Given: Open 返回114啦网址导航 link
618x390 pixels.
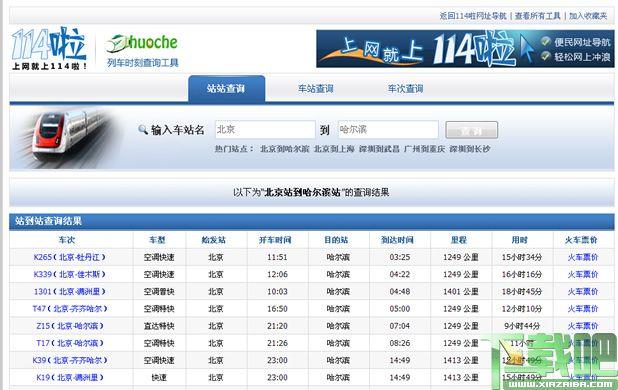Looking at the screenshot, I should [x=473, y=16].
